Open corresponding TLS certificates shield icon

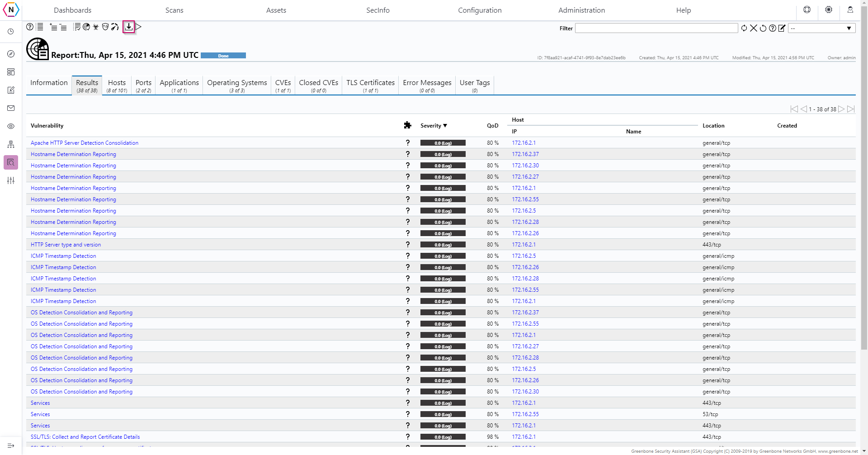point(105,27)
